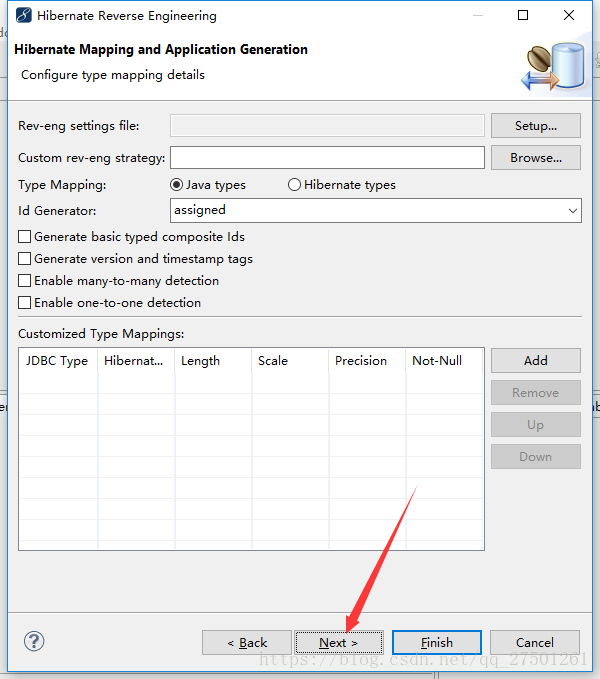Click the Remove button
The image size is (600, 679).
click(x=535, y=392)
